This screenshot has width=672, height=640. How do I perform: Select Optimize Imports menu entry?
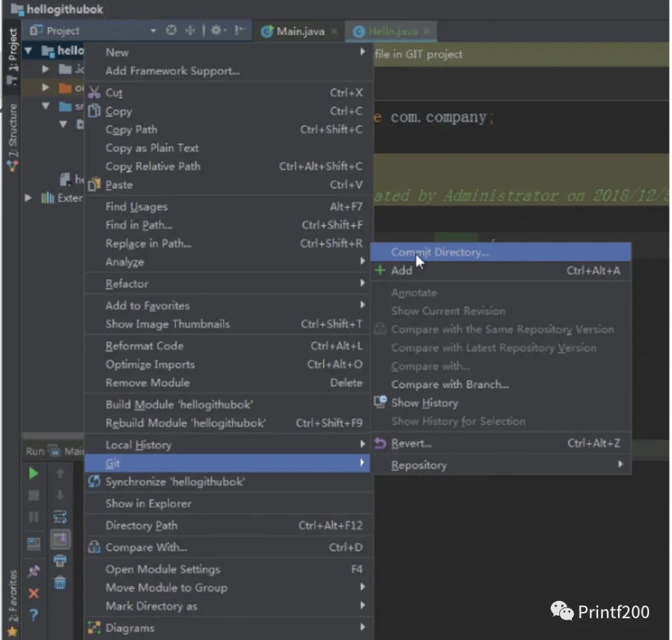tap(227, 364)
